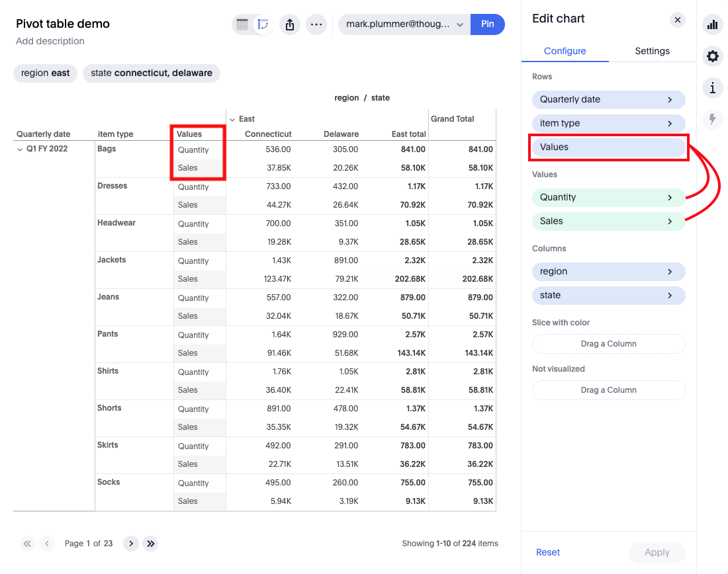Screen dimensions: 728x574
Task: Click the Pin button
Action: pyautogui.click(x=488, y=24)
